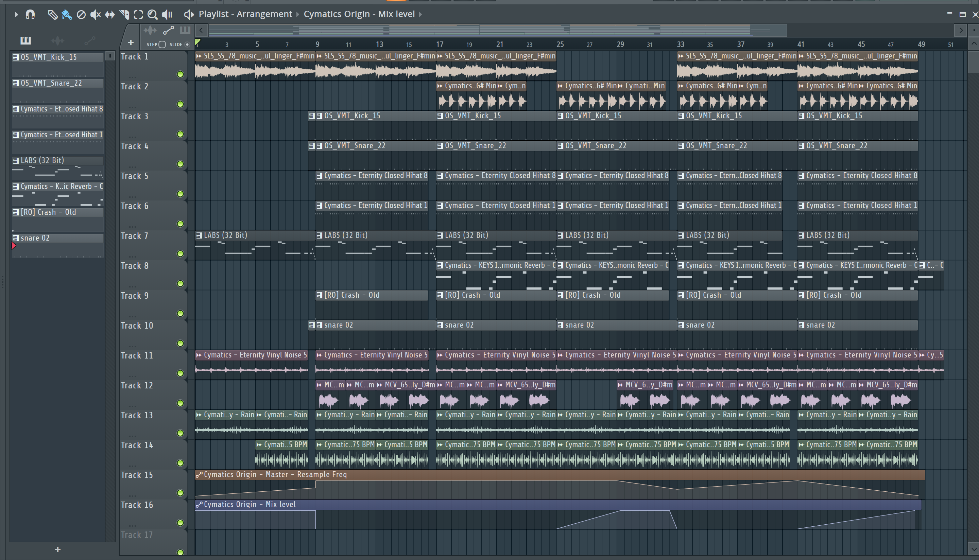This screenshot has height=560, width=979.
Task: Open Mix level automation clip menu icon
Action: tap(199, 505)
